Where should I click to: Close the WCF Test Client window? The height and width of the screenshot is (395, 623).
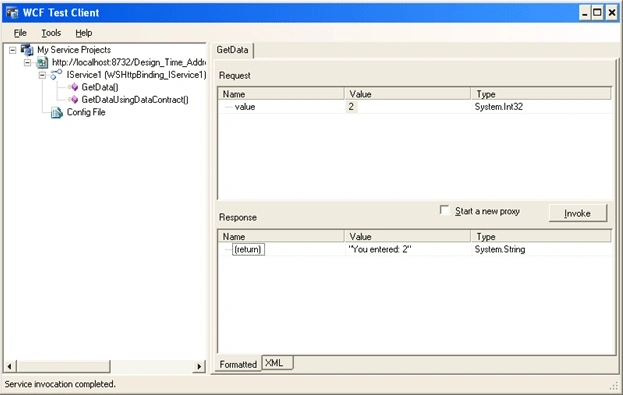[611, 13]
